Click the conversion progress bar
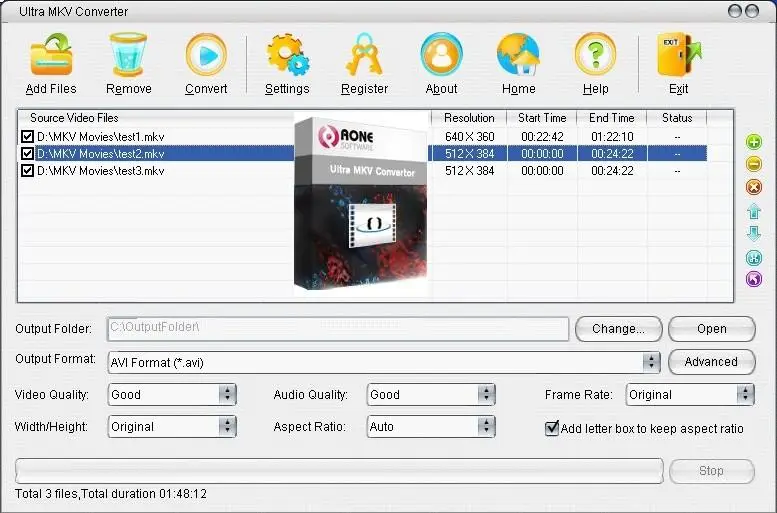Viewport: 777px width, 513px height. 339,471
